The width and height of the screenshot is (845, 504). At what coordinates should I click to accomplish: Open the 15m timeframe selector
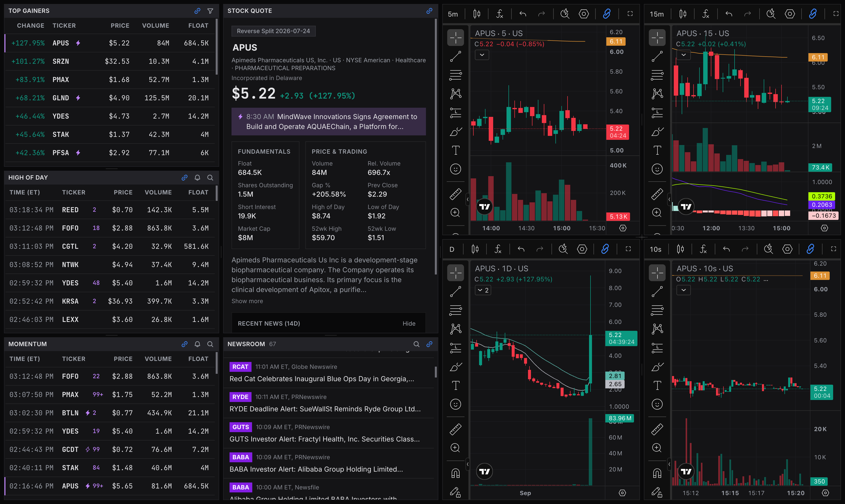(656, 14)
